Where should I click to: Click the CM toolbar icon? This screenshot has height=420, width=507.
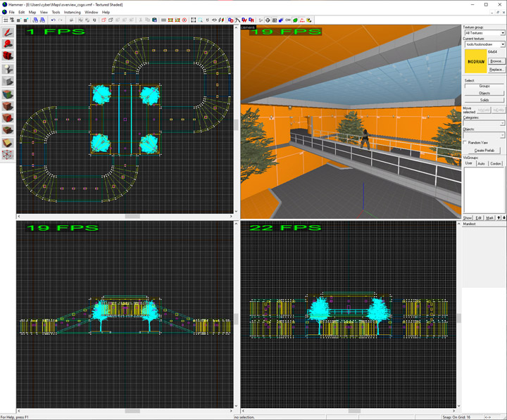[x=288, y=20]
